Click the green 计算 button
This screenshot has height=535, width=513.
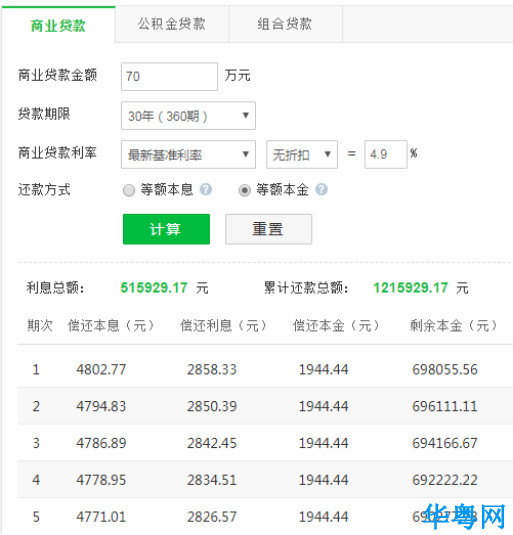tap(166, 229)
